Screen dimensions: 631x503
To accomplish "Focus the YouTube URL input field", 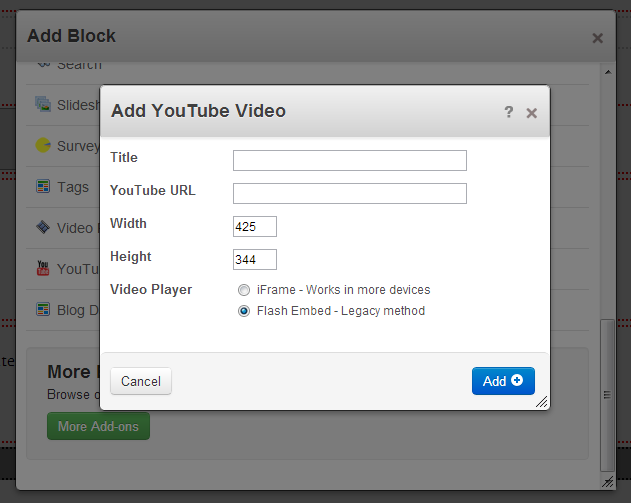I will pyautogui.click(x=349, y=193).
